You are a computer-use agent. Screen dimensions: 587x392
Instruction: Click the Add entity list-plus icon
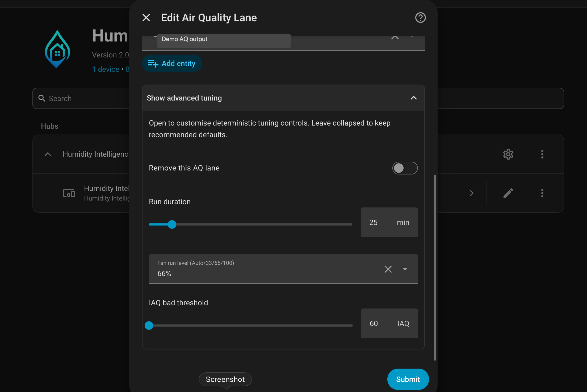[153, 64]
